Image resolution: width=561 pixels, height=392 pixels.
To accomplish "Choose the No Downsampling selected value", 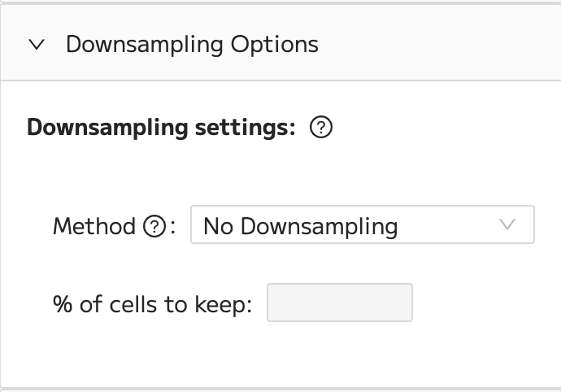I will pos(301,227).
